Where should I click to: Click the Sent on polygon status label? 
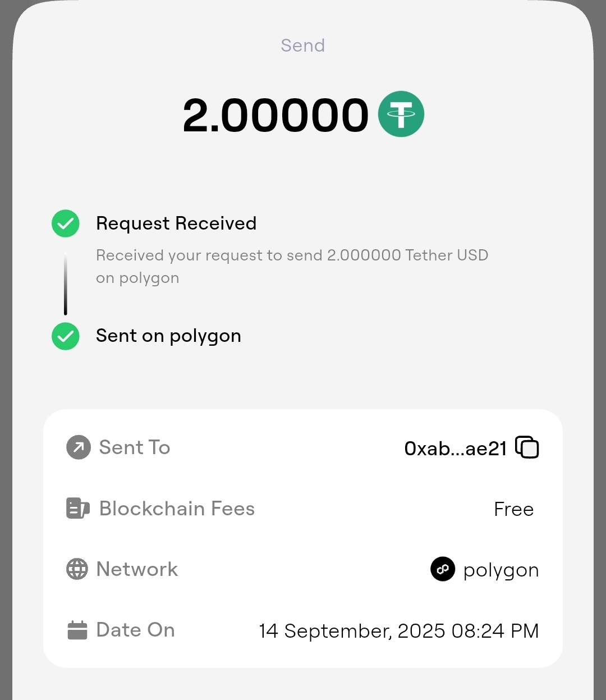168,336
